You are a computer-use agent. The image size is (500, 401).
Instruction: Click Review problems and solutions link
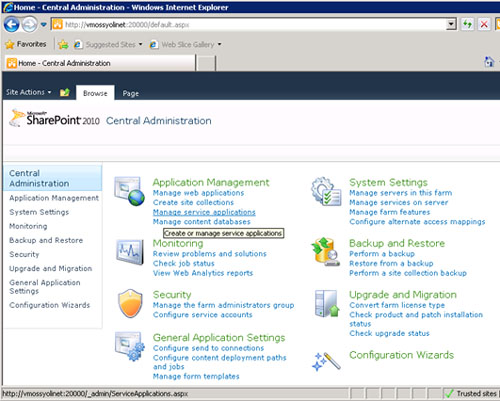tap(210, 254)
